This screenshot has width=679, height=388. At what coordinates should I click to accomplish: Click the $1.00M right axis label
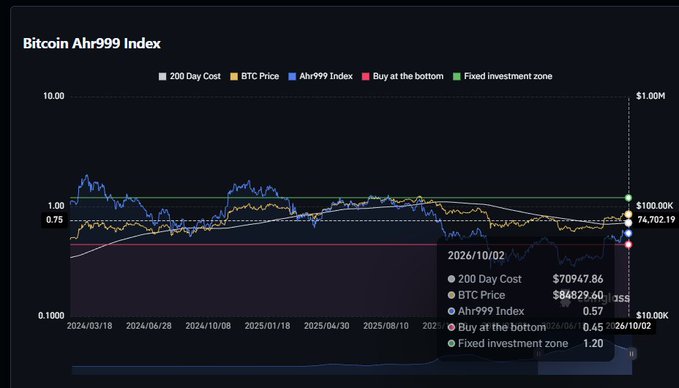[651, 96]
